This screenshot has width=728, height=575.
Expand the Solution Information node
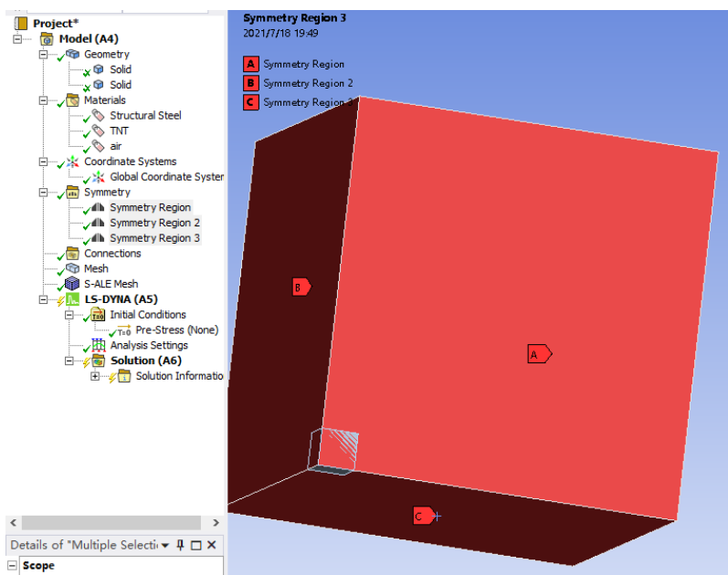point(94,376)
